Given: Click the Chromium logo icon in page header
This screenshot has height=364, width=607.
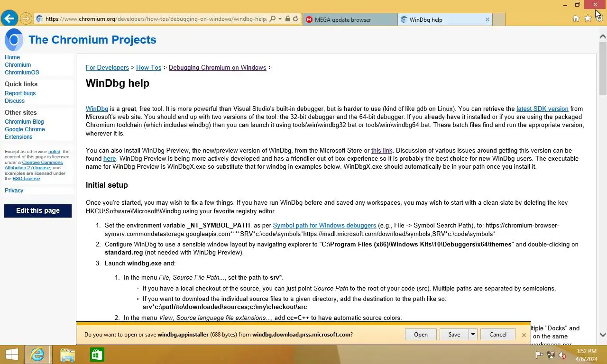Looking at the screenshot, I should coord(14,40).
